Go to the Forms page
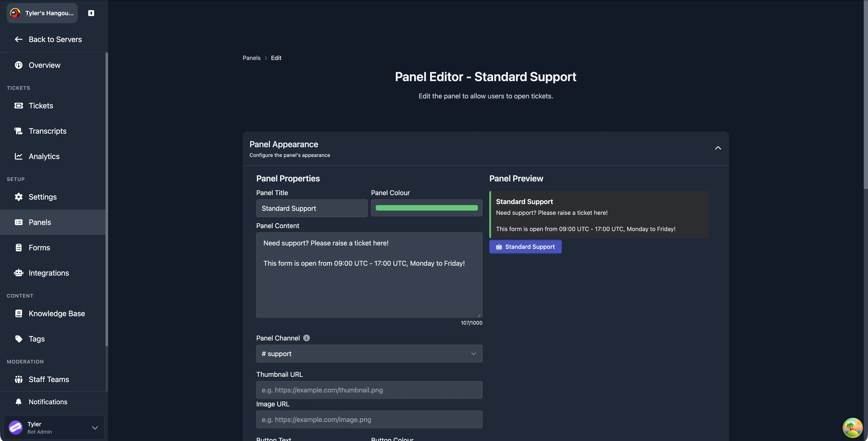 (53, 248)
